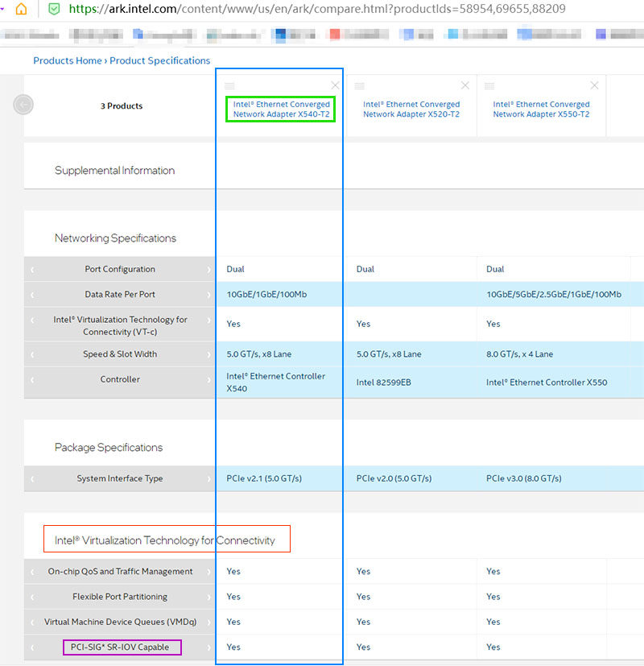Click left chevron on Port Configuration row

32,269
